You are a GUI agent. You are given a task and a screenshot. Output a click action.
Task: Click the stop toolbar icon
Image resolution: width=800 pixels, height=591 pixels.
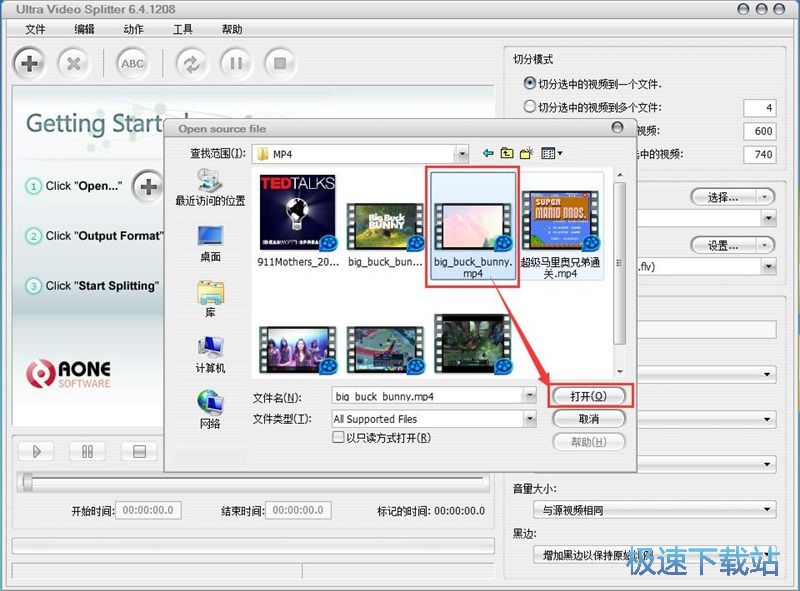pos(280,63)
